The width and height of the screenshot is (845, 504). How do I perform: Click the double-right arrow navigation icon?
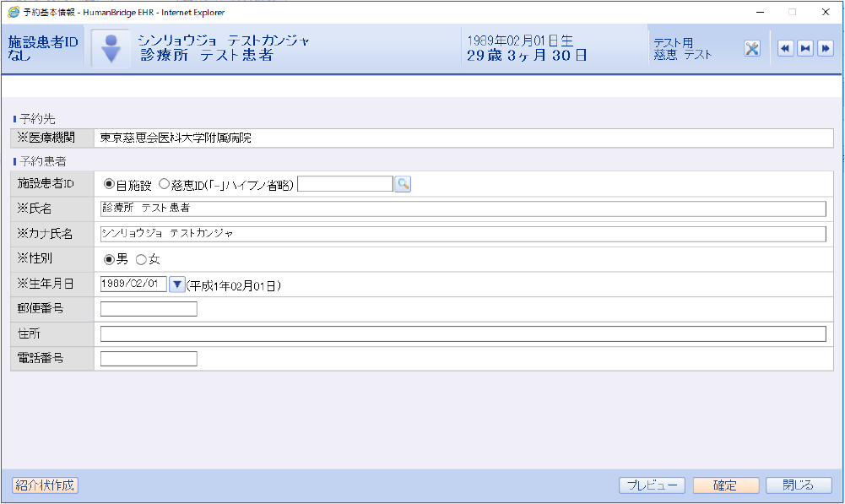[826, 48]
